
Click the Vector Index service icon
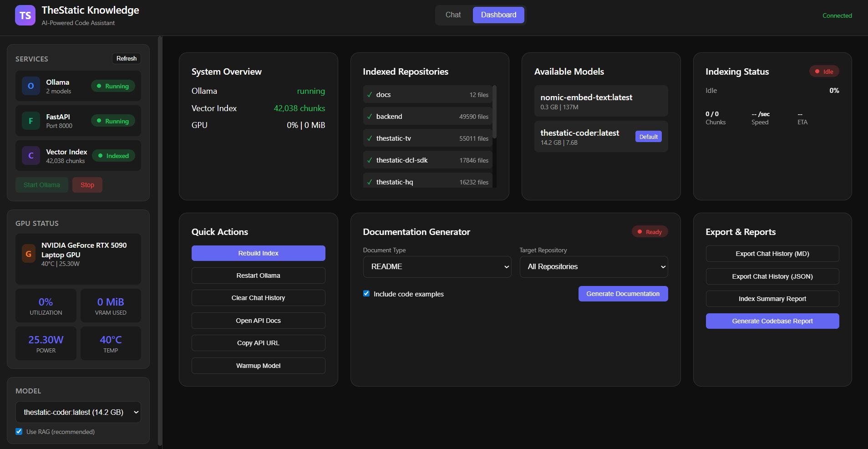click(31, 156)
